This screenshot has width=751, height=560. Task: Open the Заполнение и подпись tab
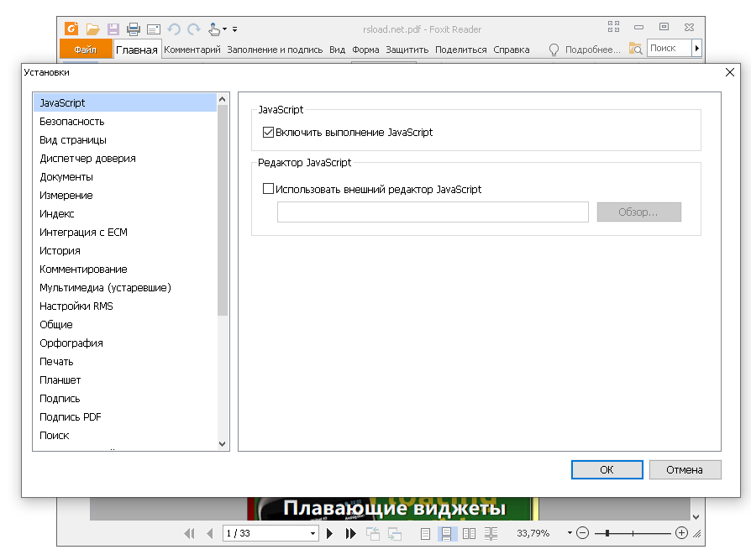275,50
